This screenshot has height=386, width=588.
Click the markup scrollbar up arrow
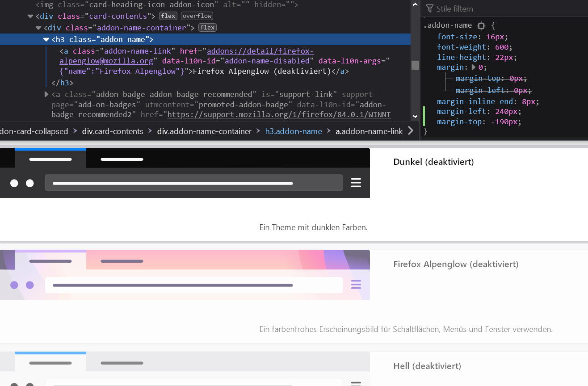pos(415,4)
